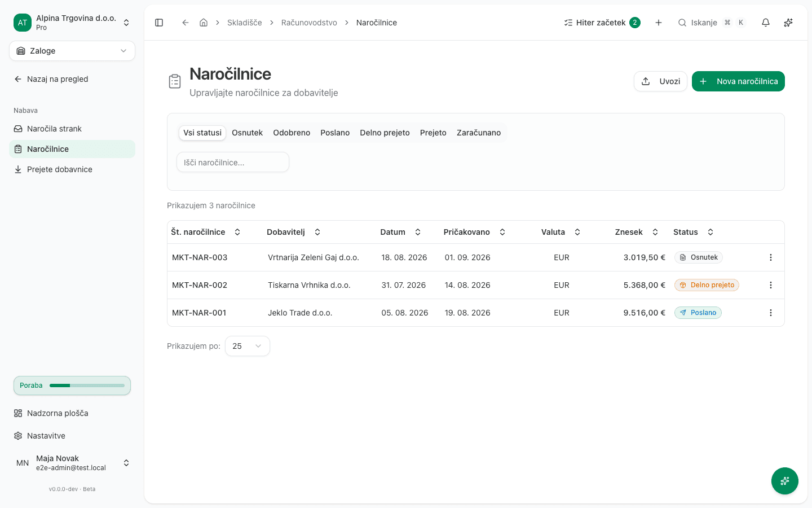Image resolution: width=812 pixels, height=508 pixels.
Task: Open floating green assistant button
Action: pos(785,481)
